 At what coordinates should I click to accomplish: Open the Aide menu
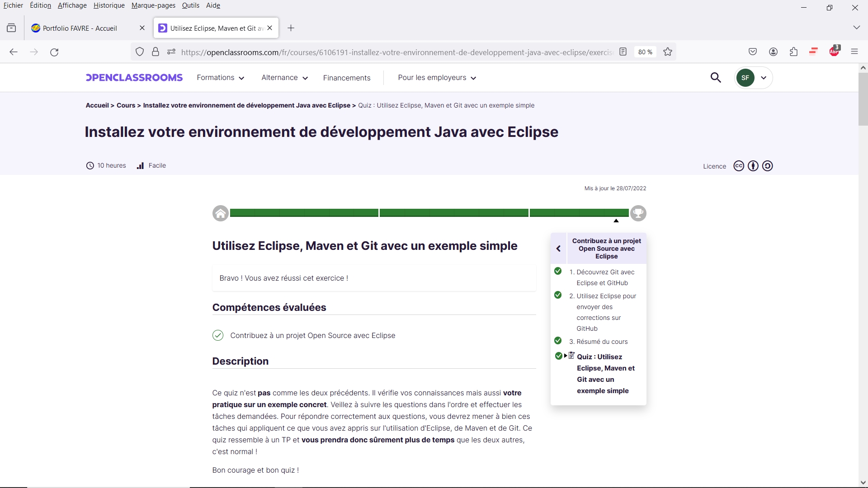(213, 5)
